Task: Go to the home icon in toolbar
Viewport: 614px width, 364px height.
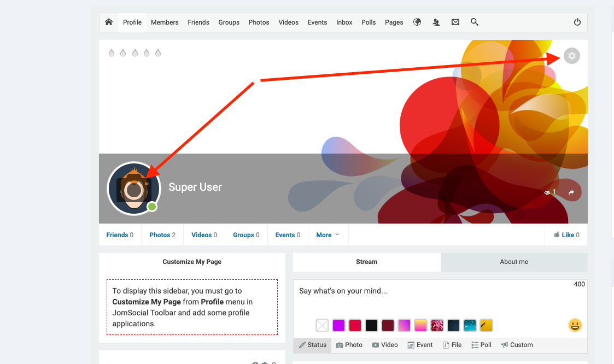Action: point(109,22)
